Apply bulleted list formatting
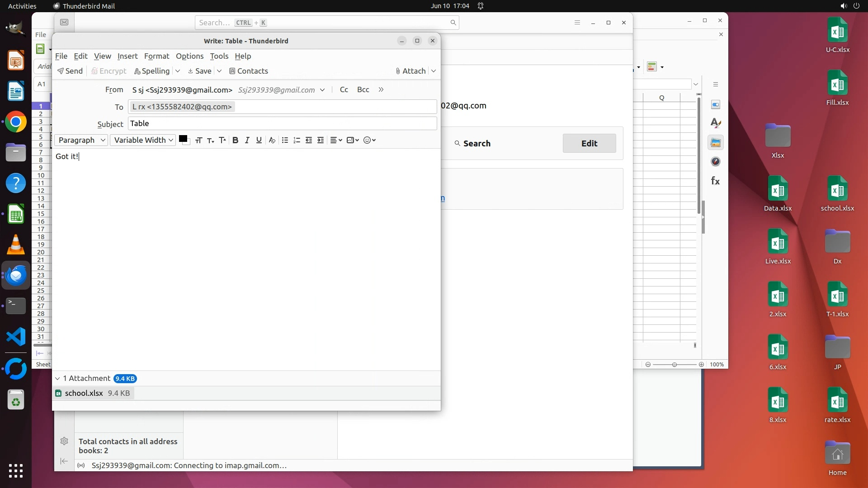 tap(285, 140)
